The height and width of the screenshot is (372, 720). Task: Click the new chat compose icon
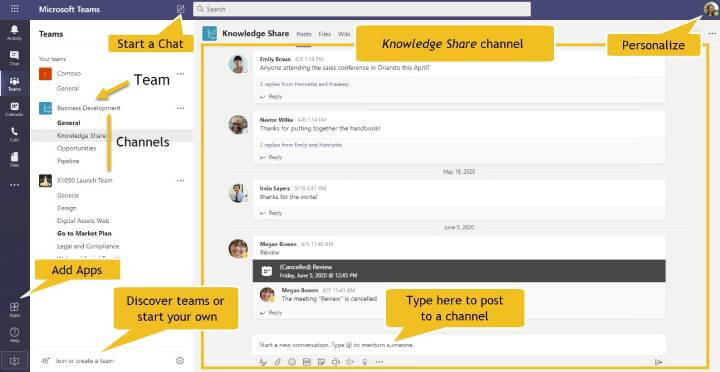180,9
